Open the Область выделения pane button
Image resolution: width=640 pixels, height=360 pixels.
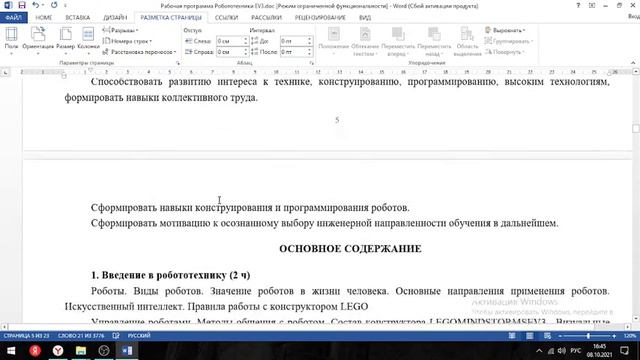click(x=467, y=41)
